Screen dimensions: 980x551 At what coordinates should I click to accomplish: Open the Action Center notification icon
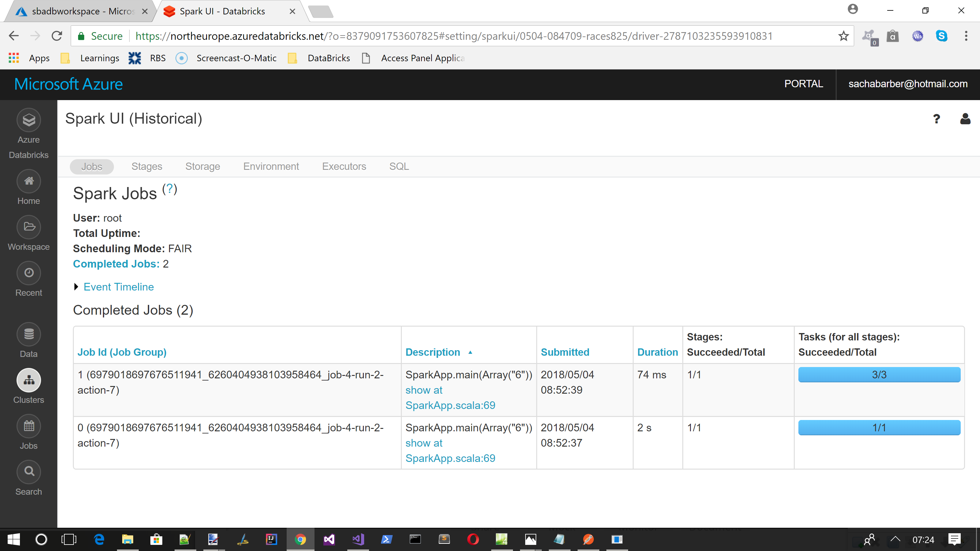point(955,539)
